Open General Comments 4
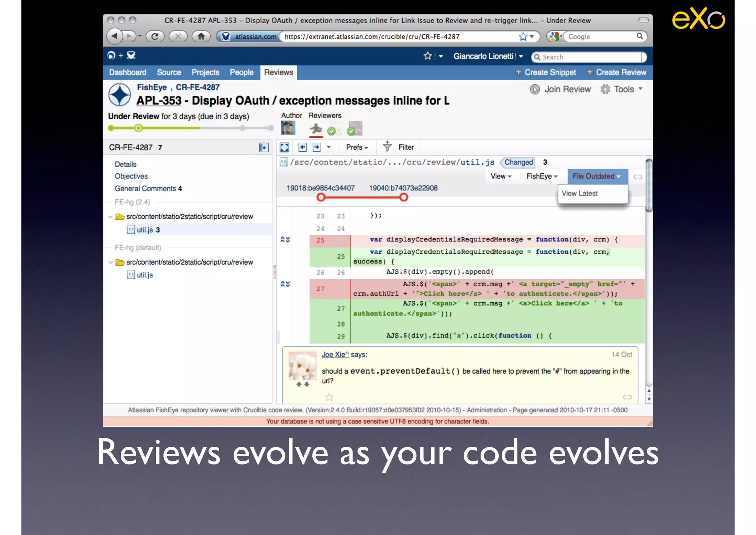Viewport: 756px width, 535px height. click(x=148, y=188)
